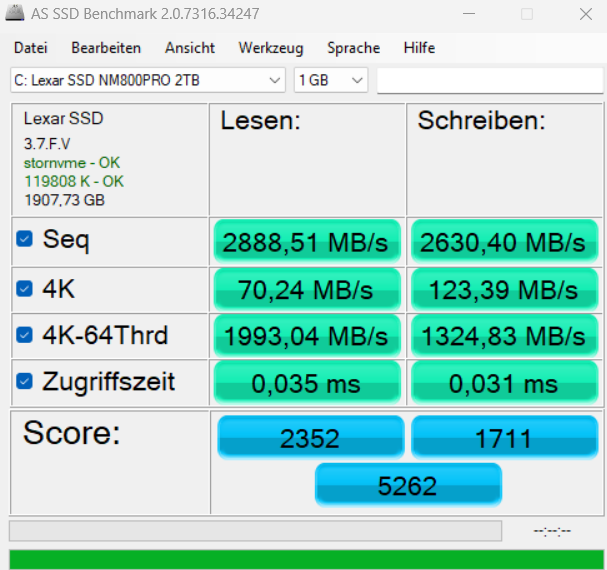Click the empty text field beside 1 GB
607x570 pixels.
490,81
